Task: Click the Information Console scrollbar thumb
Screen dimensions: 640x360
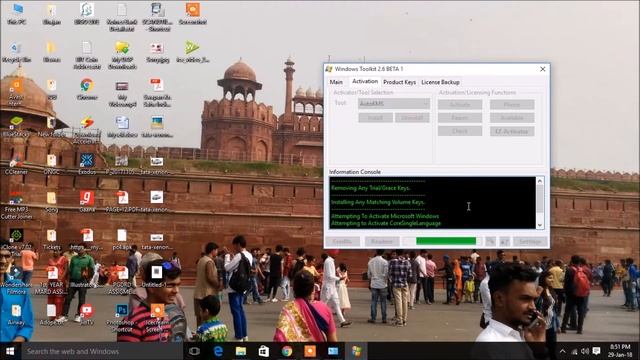Action: pyautogui.click(x=540, y=199)
